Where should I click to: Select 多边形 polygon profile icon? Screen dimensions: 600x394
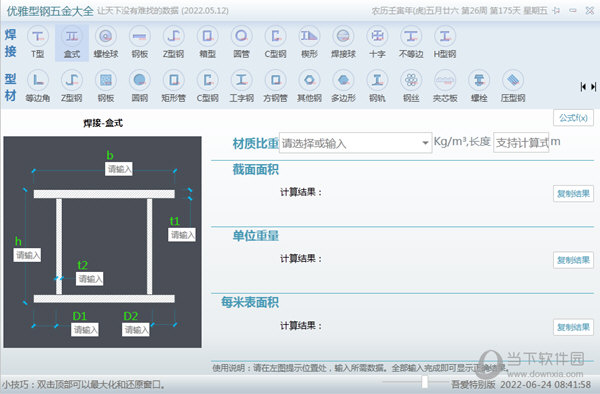click(x=343, y=86)
